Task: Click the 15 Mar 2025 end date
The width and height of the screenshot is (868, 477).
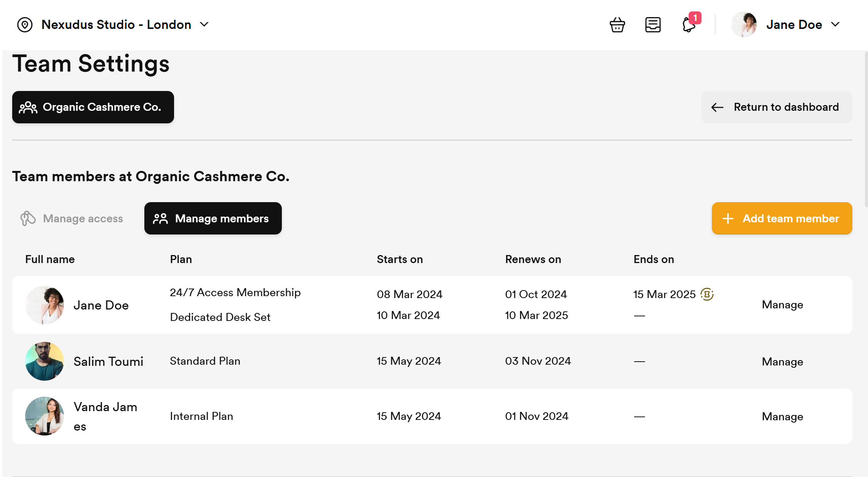Action: click(x=665, y=294)
